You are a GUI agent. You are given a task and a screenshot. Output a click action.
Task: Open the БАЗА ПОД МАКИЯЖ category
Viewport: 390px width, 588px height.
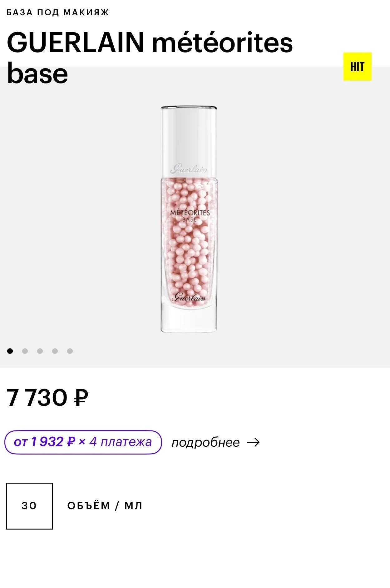58,13
